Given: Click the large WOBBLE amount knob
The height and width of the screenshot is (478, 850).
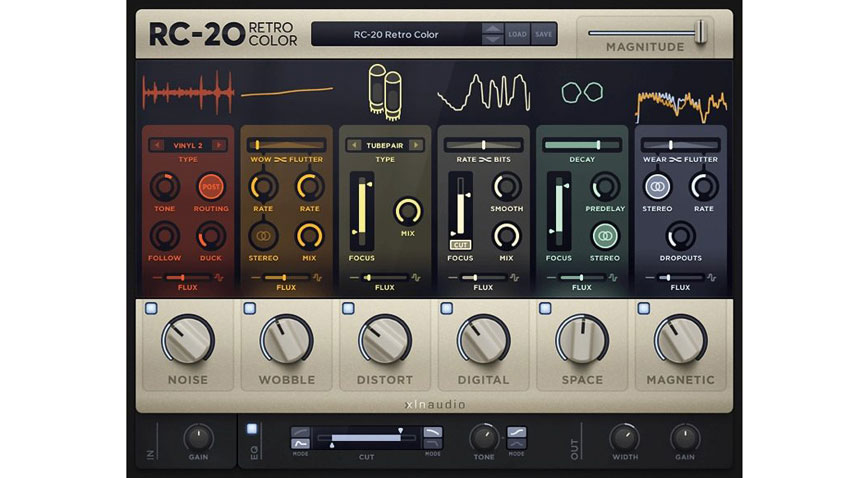Looking at the screenshot, I should 286,340.
